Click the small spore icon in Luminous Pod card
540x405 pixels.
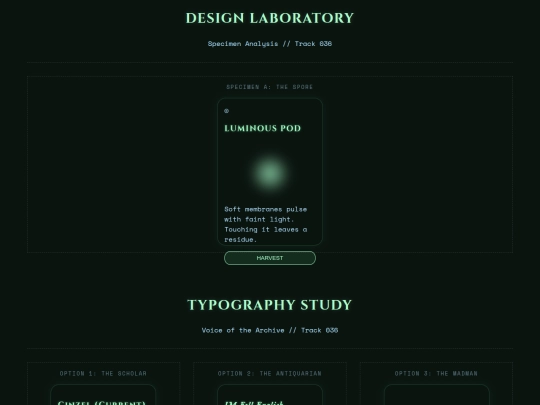226,111
